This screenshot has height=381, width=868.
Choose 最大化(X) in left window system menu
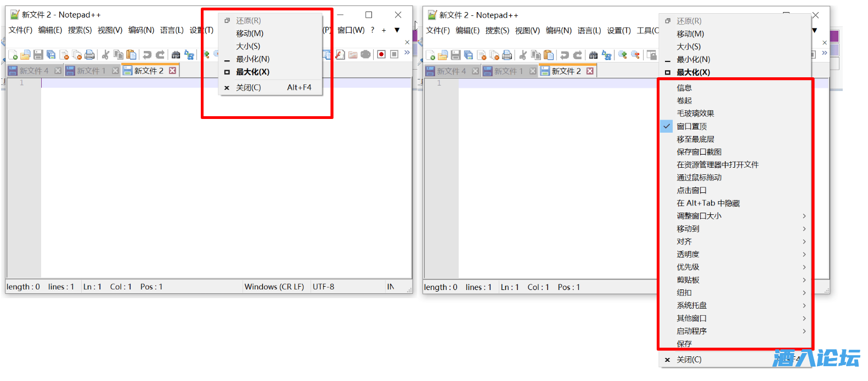(x=270, y=72)
